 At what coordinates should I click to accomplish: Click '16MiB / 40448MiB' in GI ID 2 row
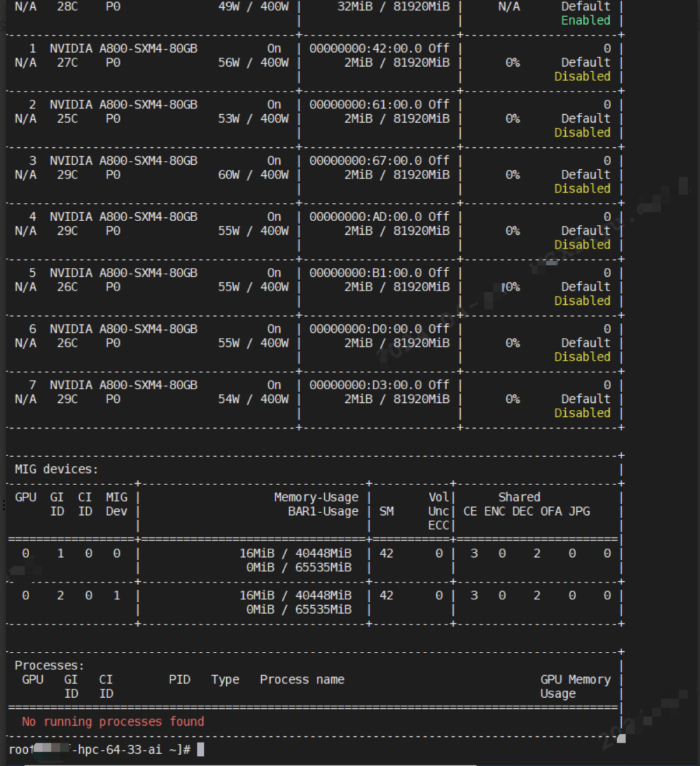[296, 595]
